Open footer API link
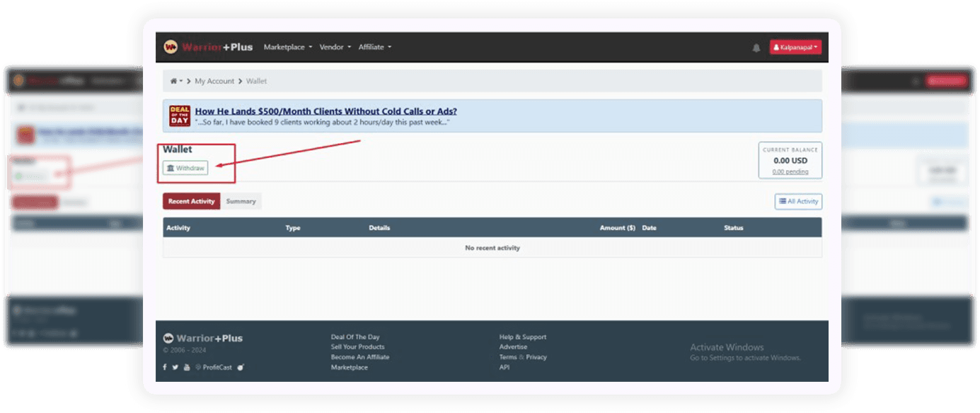The width and height of the screenshot is (980, 413). coord(505,368)
